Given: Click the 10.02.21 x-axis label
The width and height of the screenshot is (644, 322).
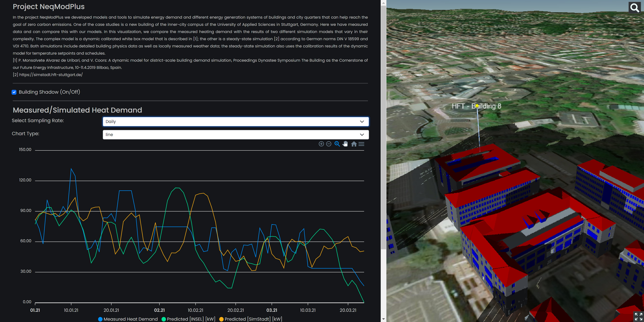Looking at the screenshot, I should click(x=196, y=310).
